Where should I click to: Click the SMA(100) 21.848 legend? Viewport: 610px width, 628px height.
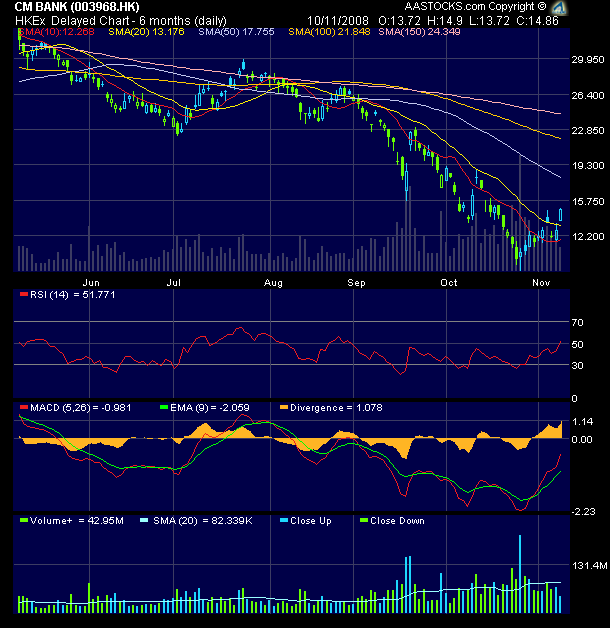click(x=329, y=32)
